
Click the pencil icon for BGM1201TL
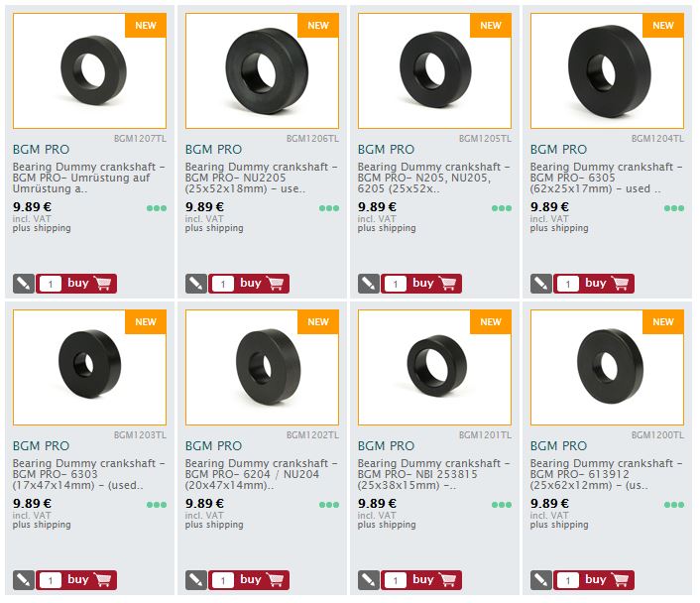point(369,580)
